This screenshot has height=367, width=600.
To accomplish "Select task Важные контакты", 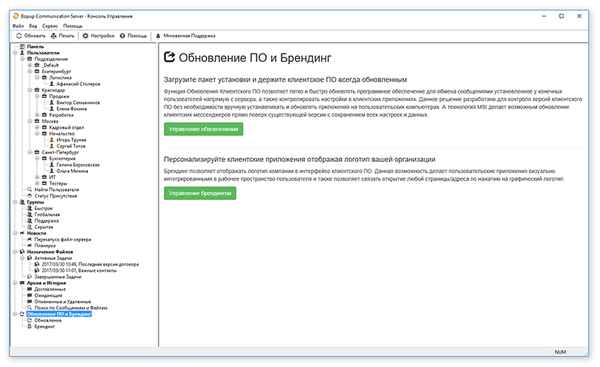I will point(79,271).
